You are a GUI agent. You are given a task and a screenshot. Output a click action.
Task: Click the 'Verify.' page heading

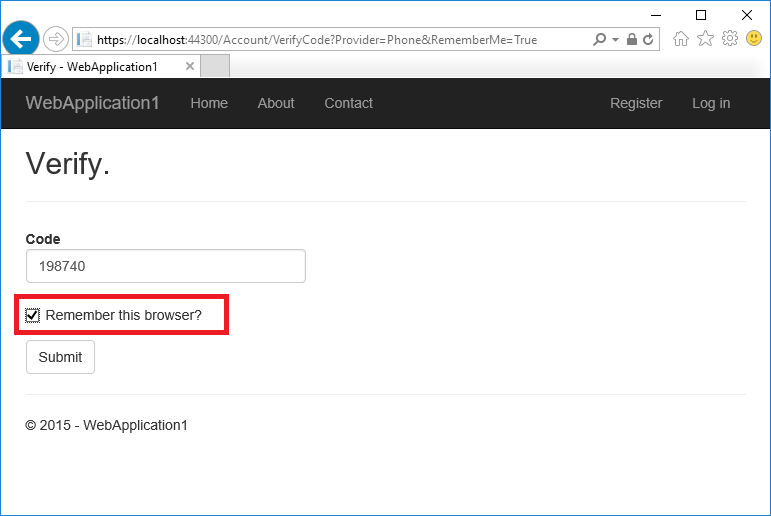pyautogui.click(x=67, y=164)
